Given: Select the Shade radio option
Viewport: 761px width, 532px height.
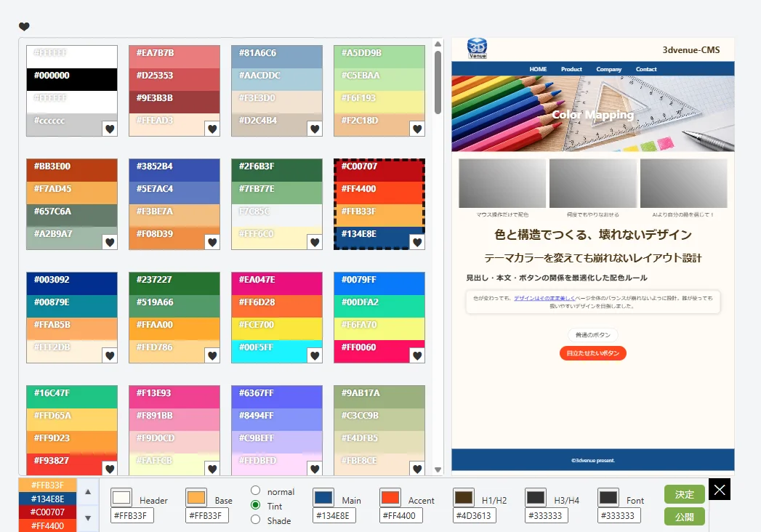Looking at the screenshot, I should click(x=256, y=520).
